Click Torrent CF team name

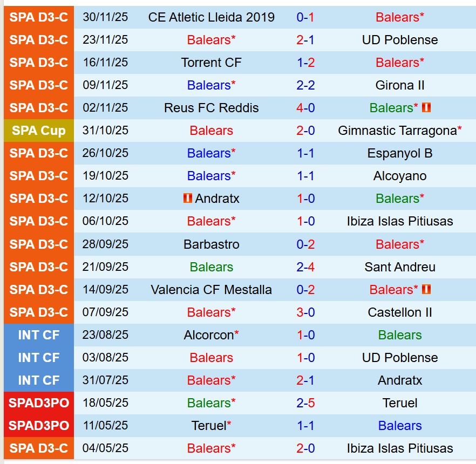pyautogui.click(x=211, y=63)
